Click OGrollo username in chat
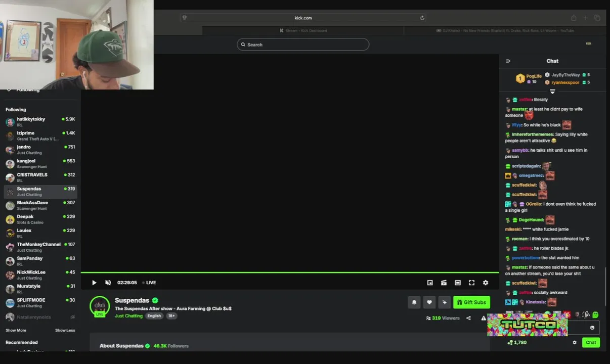The height and width of the screenshot is (364, 610). (x=533, y=204)
